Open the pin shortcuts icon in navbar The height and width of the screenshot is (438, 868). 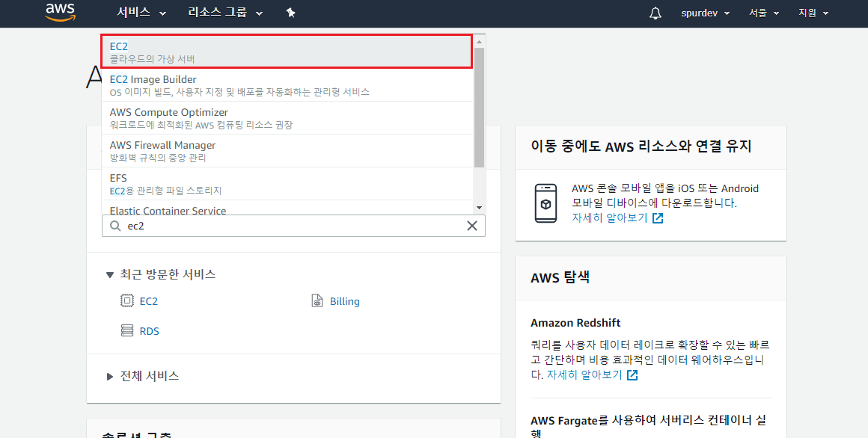click(x=290, y=12)
